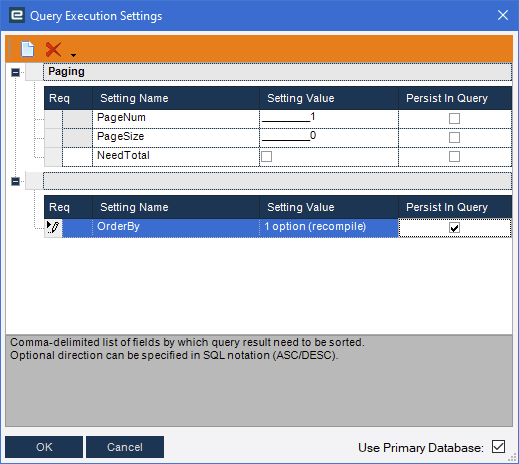
Task: Check the NeedTotal setting value box
Action: coord(266,156)
